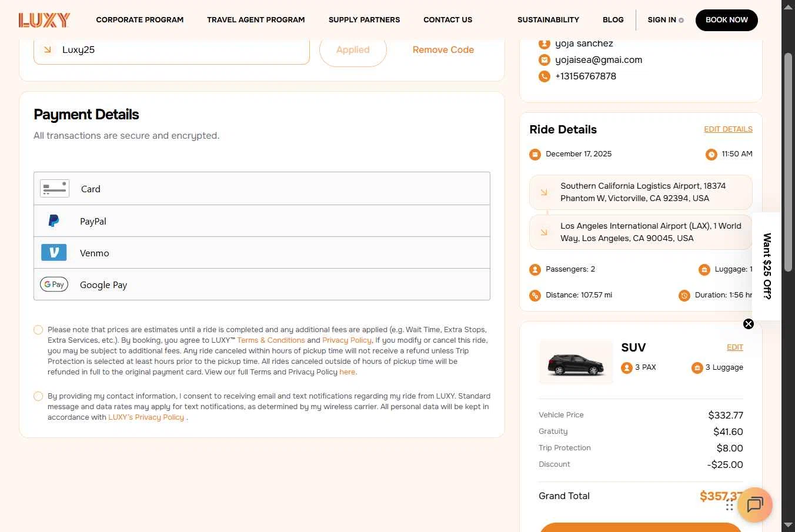Click the email envelope icon
The image size is (795, 532).
pos(545,60)
